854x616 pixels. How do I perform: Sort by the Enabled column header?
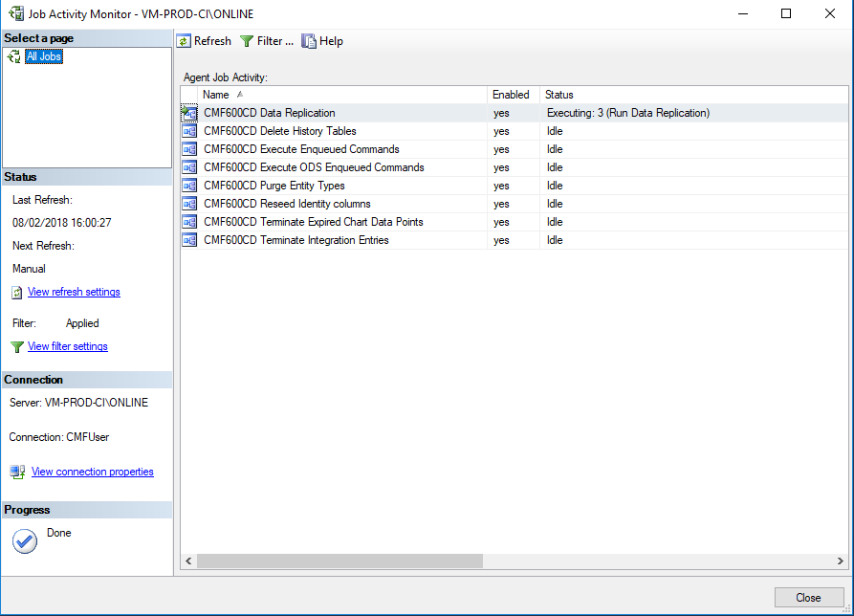point(513,95)
